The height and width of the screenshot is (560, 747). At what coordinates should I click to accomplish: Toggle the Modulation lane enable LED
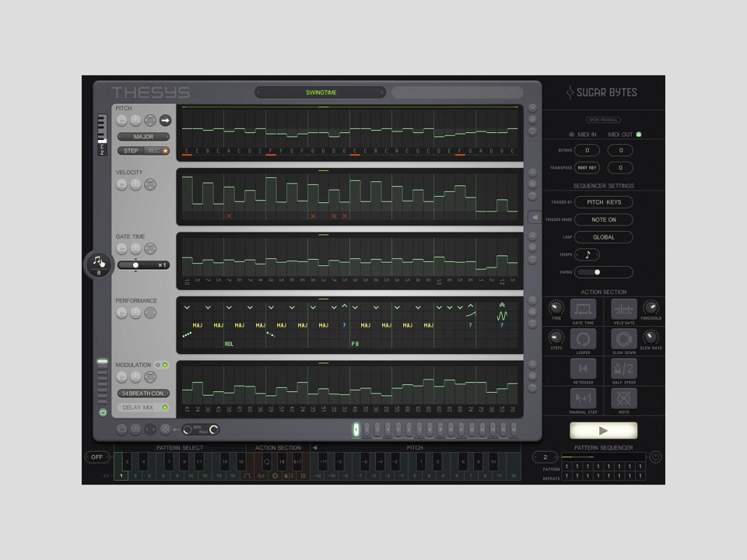tap(165, 365)
